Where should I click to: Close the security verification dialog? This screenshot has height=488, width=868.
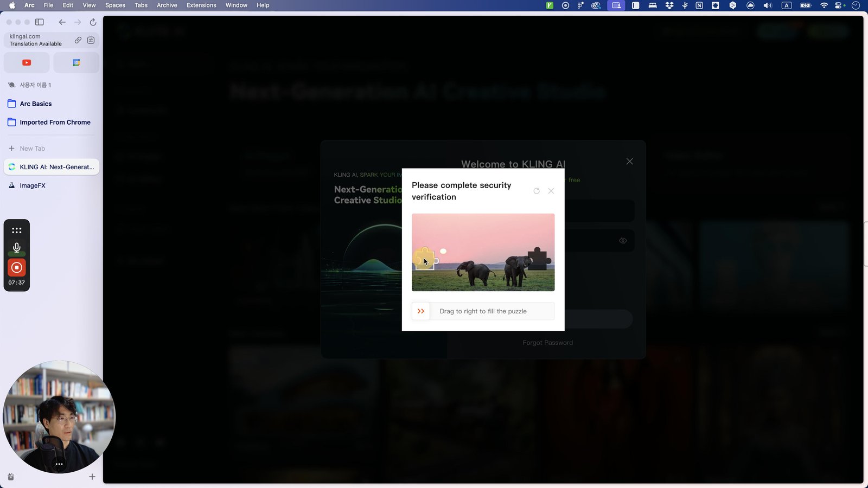pos(551,191)
